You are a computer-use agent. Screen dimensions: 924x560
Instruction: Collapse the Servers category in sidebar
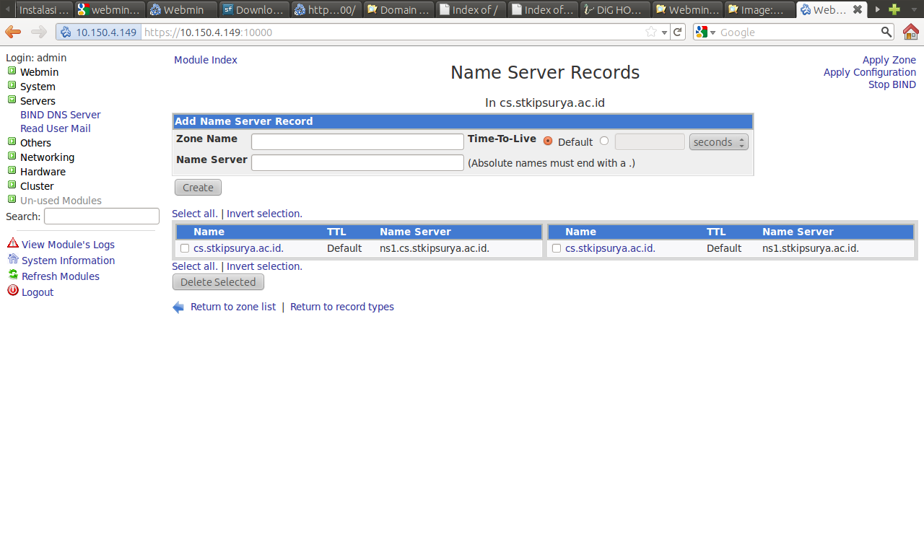(x=12, y=100)
